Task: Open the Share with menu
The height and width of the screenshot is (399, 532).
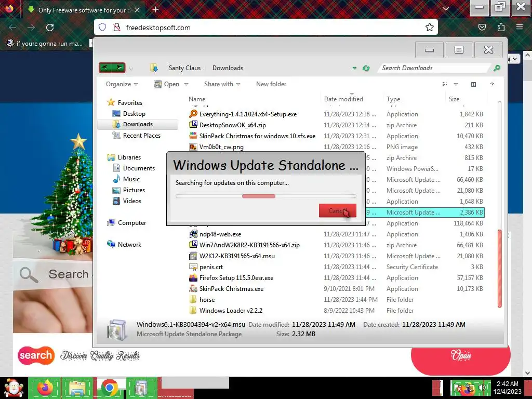Action: click(222, 84)
